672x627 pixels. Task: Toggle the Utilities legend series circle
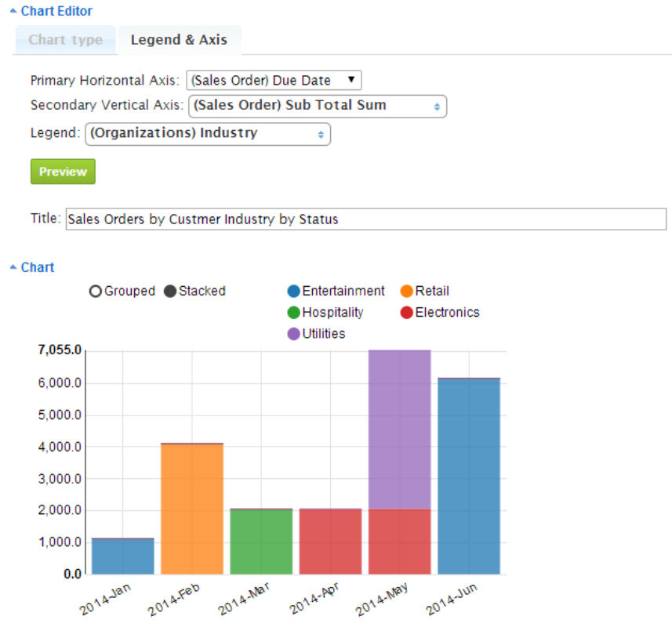click(x=294, y=334)
